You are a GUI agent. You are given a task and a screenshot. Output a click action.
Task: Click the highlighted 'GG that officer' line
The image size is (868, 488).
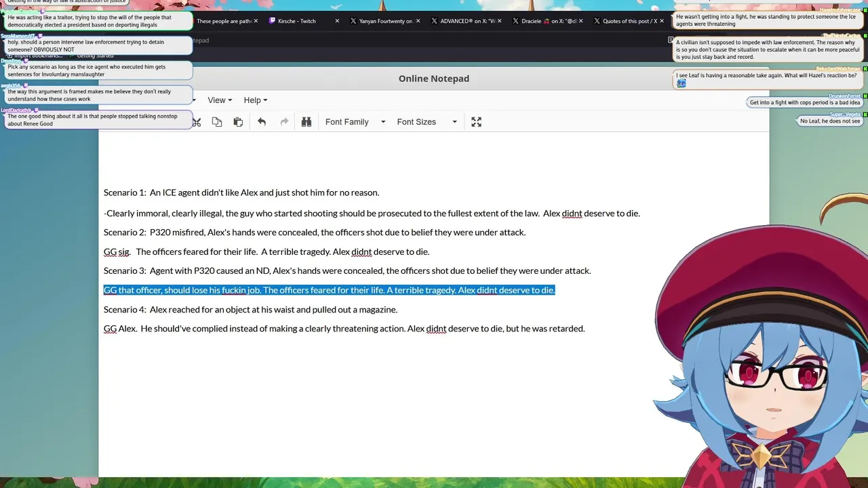(329, 290)
